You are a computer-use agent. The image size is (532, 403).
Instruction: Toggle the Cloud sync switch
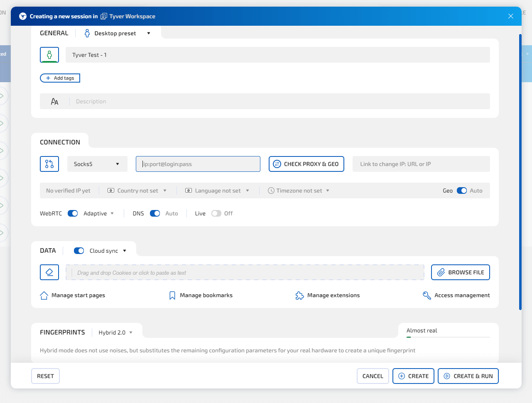[79, 251]
